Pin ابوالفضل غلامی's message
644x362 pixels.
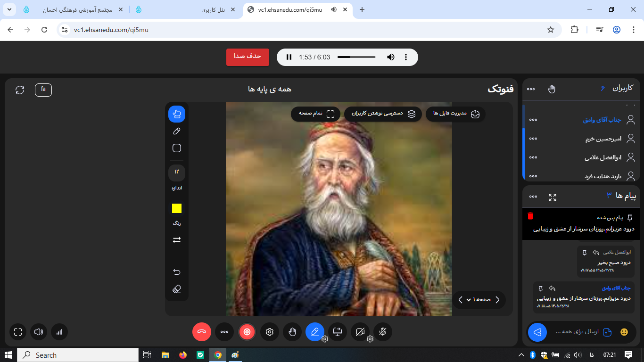(x=585, y=253)
